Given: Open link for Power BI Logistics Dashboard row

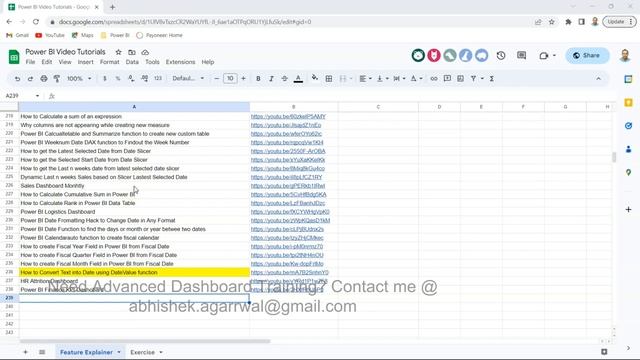Looking at the screenshot, I should [x=290, y=211].
